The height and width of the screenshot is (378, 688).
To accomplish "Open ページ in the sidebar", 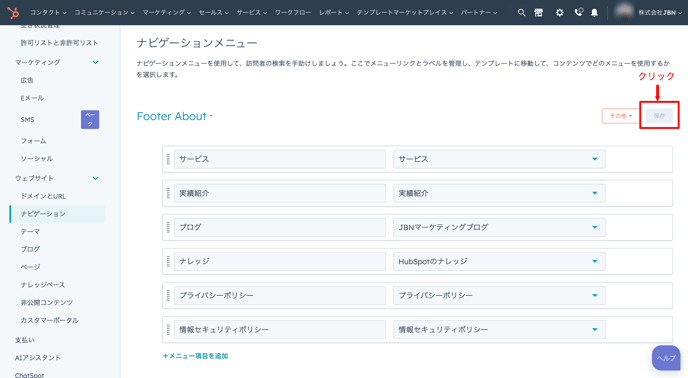I will point(30,267).
